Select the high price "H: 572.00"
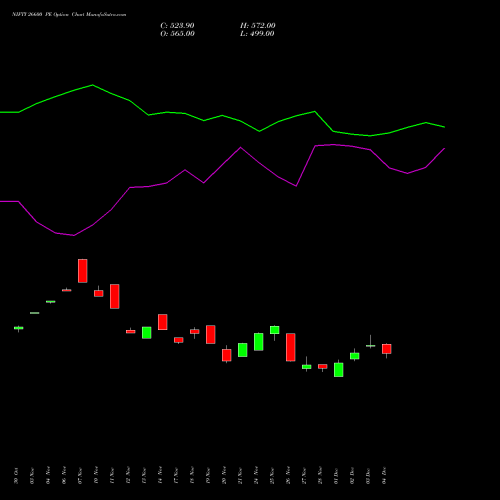 pyautogui.click(x=258, y=26)
